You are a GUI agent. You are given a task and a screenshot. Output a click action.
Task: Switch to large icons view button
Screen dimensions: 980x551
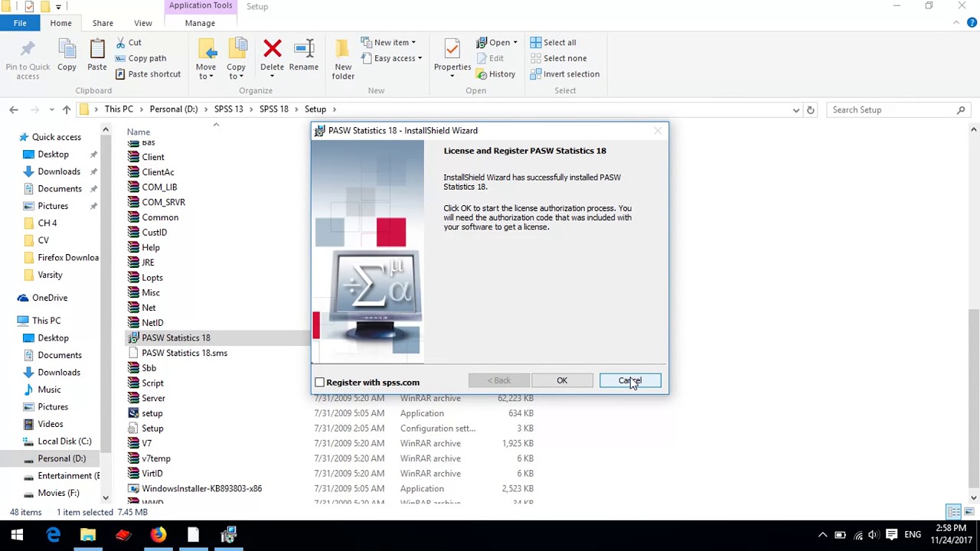pyautogui.click(x=970, y=512)
